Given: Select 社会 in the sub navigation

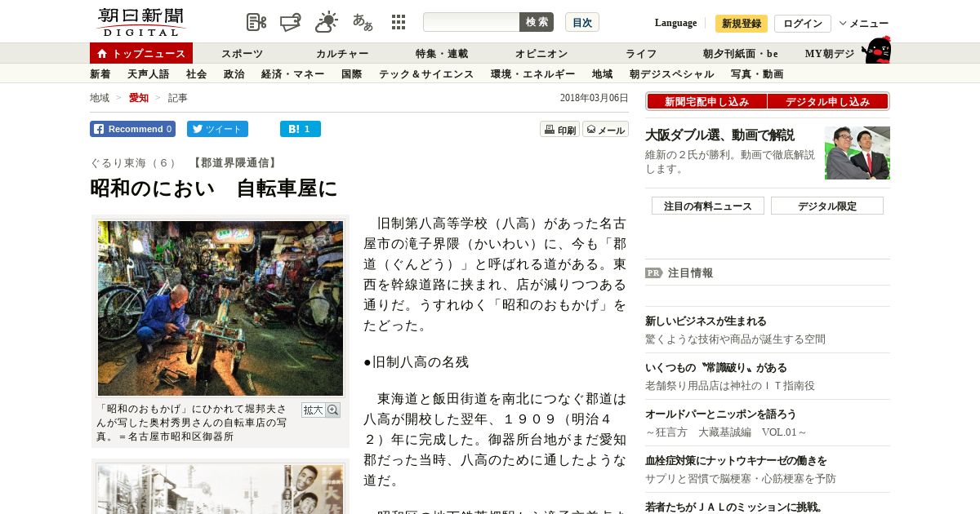Looking at the screenshot, I should [197, 74].
